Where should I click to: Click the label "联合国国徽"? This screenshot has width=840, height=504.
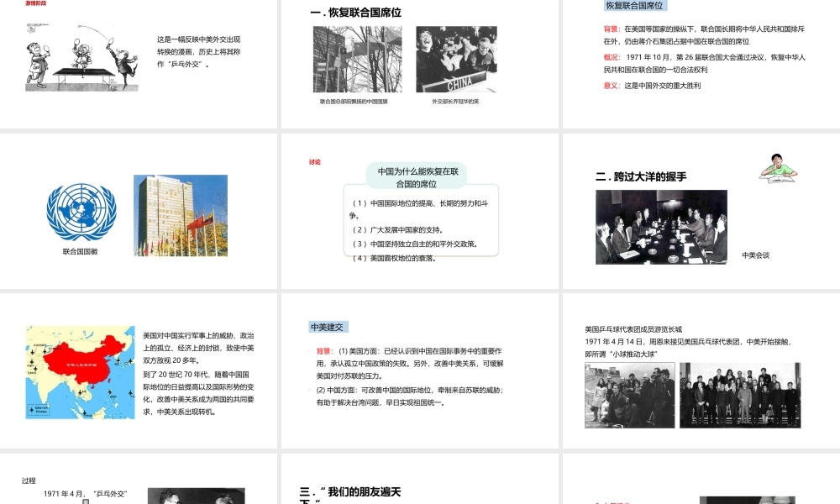[x=81, y=251]
